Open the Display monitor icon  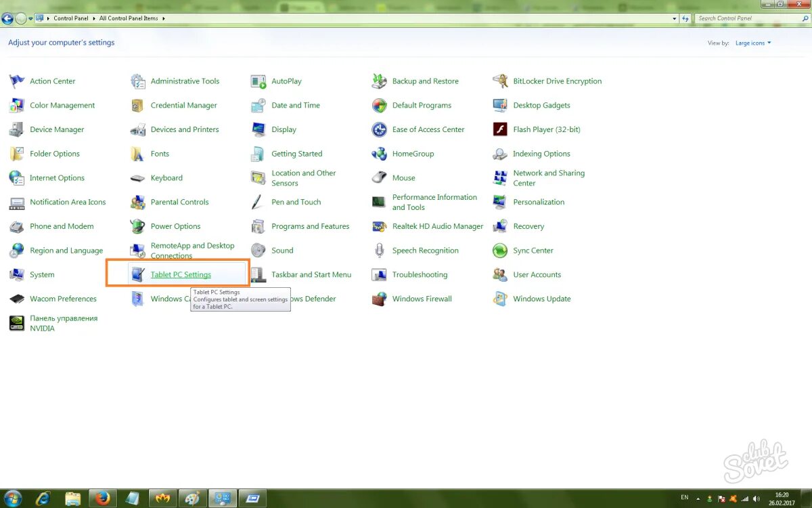point(258,129)
